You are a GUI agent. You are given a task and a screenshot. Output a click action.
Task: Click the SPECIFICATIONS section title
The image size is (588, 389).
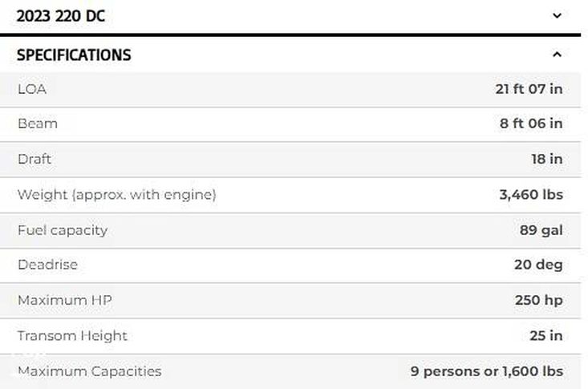(74, 55)
